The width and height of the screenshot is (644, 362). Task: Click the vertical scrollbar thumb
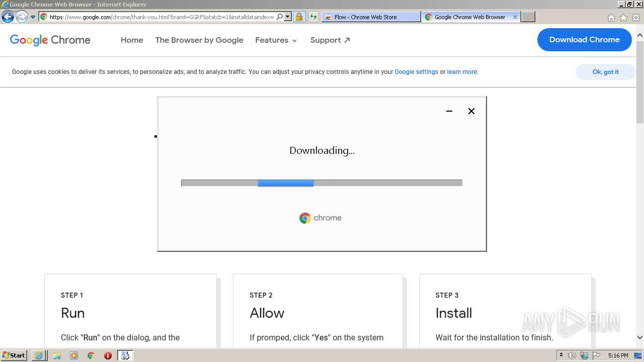pos(640,81)
